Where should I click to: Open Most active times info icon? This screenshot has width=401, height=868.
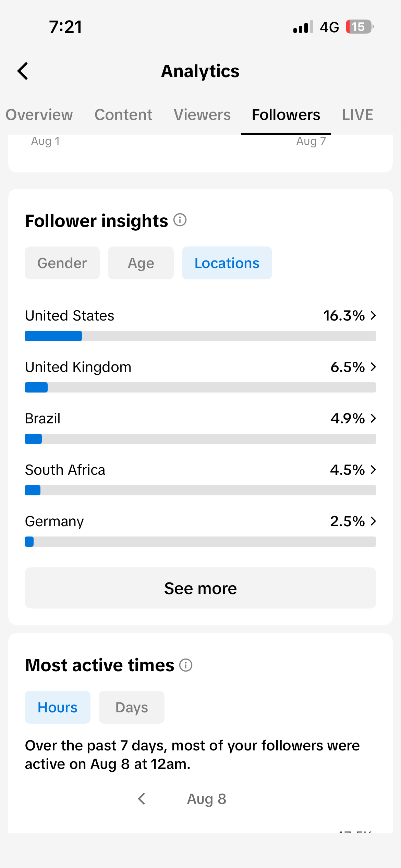coord(186,665)
